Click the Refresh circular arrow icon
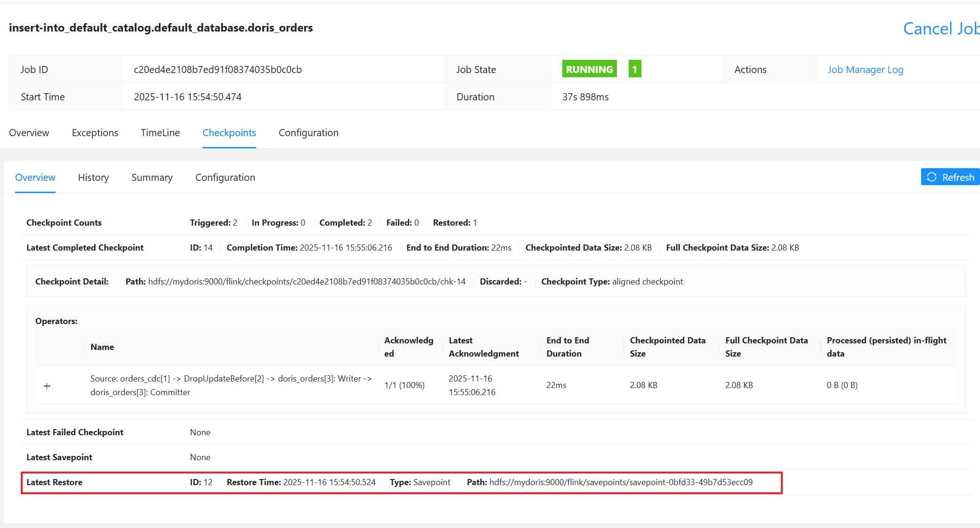The image size is (980, 528). point(931,177)
